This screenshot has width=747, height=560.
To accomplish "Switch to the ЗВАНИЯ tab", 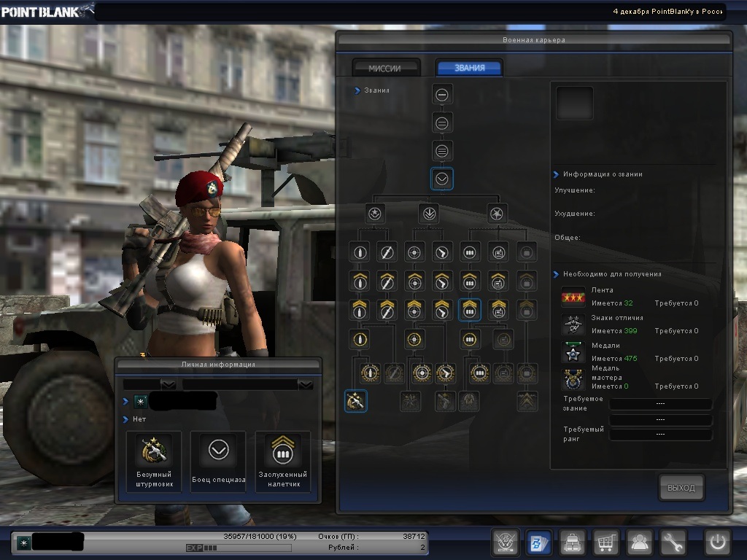I will 469,68.
